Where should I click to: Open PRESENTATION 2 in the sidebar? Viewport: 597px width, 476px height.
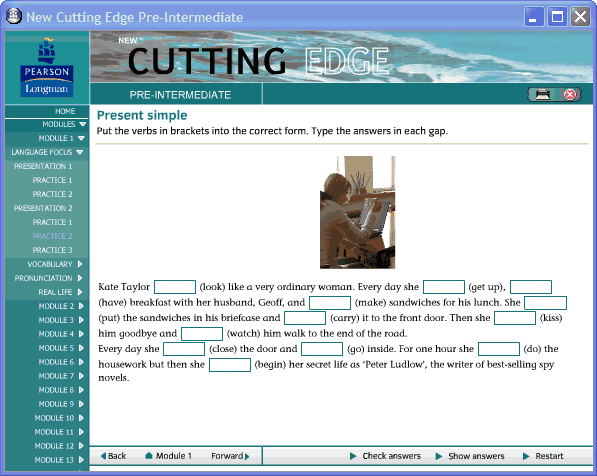43,208
